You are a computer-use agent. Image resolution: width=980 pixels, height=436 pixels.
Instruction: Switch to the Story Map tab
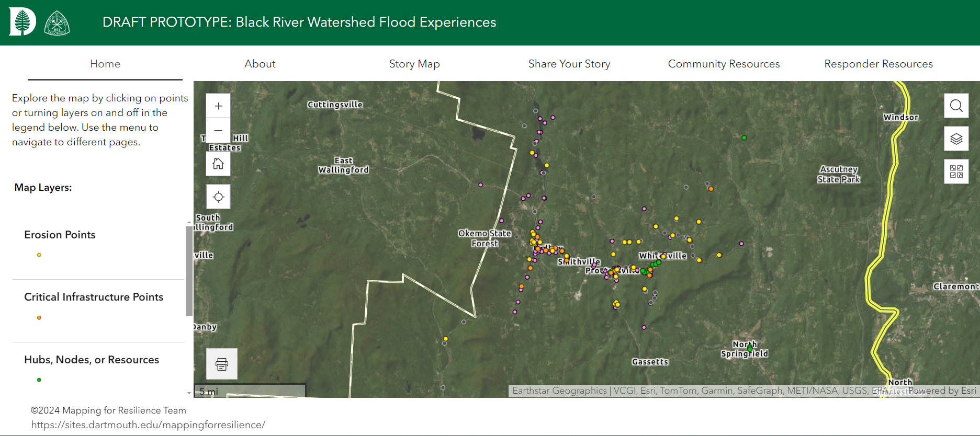[414, 64]
